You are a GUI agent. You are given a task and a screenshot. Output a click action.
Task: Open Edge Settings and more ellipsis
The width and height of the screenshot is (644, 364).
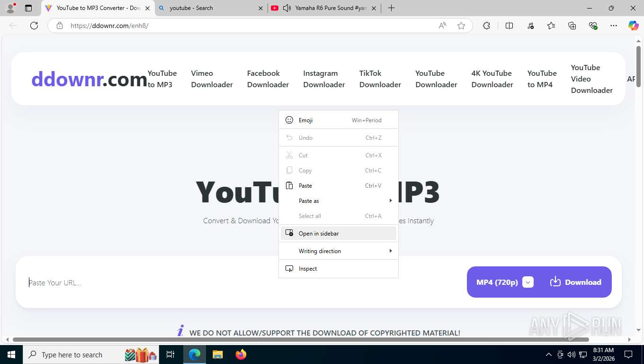(x=614, y=26)
